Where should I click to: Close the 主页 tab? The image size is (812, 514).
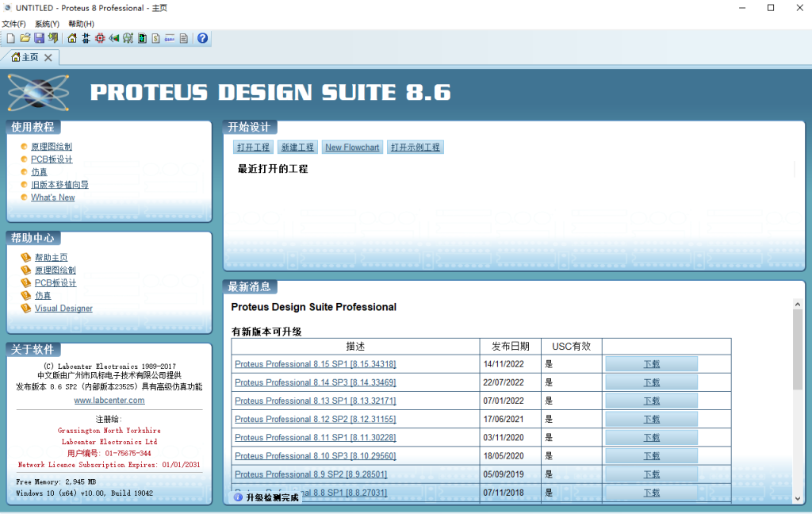tap(48, 57)
